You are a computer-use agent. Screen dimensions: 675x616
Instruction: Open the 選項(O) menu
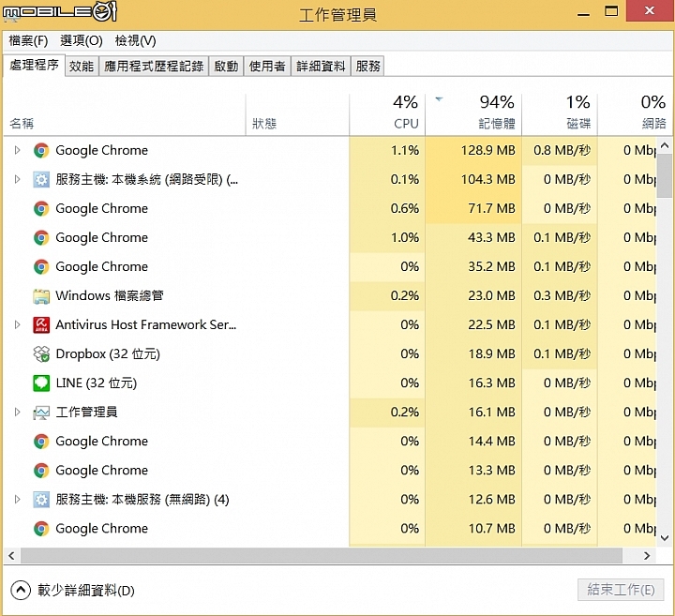pyautogui.click(x=82, y=41)
